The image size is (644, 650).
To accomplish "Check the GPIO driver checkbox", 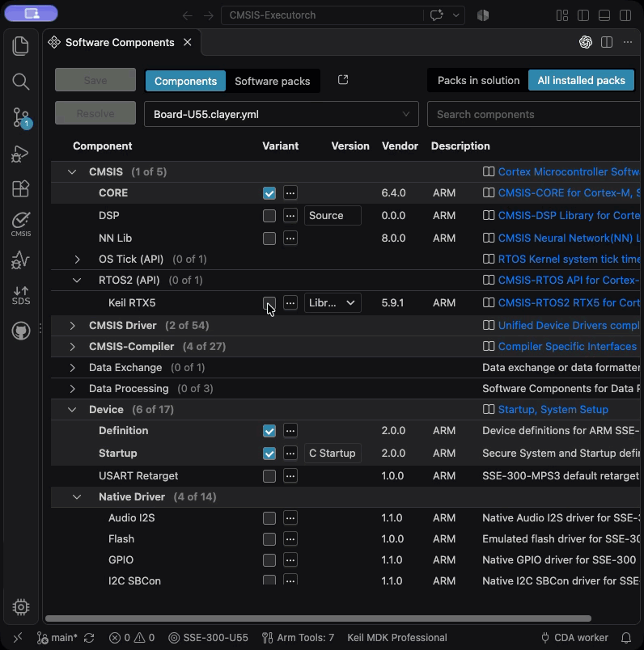I will 269,560.
